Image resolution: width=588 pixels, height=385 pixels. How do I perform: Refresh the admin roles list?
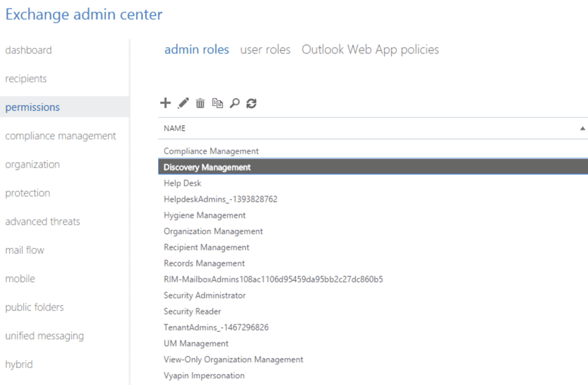click(251, 103)
